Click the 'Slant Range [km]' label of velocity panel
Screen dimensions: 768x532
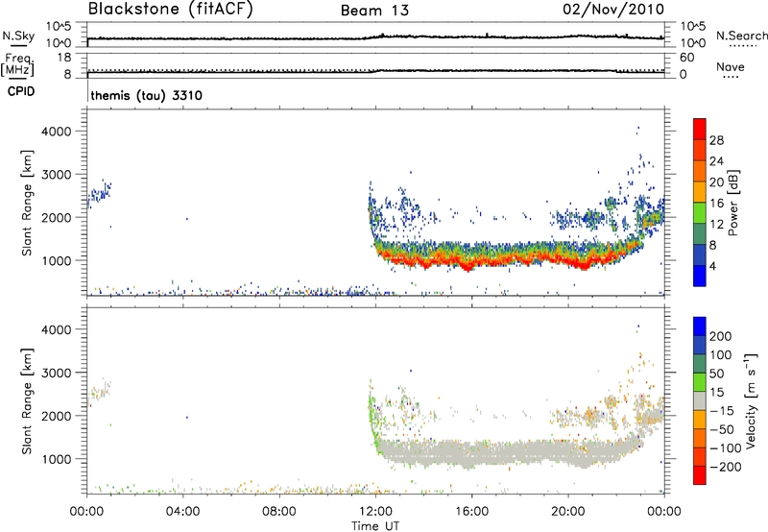(27, 401)
